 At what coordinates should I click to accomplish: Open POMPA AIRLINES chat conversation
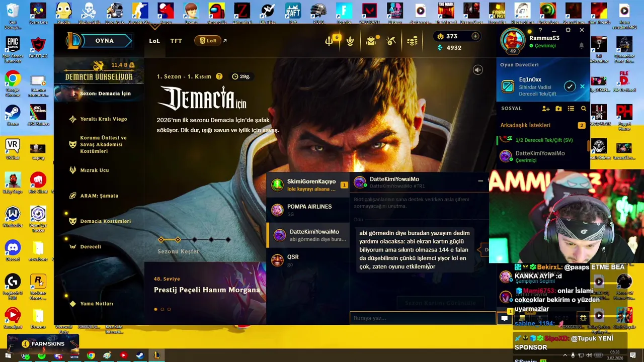[x=308, y=210]
